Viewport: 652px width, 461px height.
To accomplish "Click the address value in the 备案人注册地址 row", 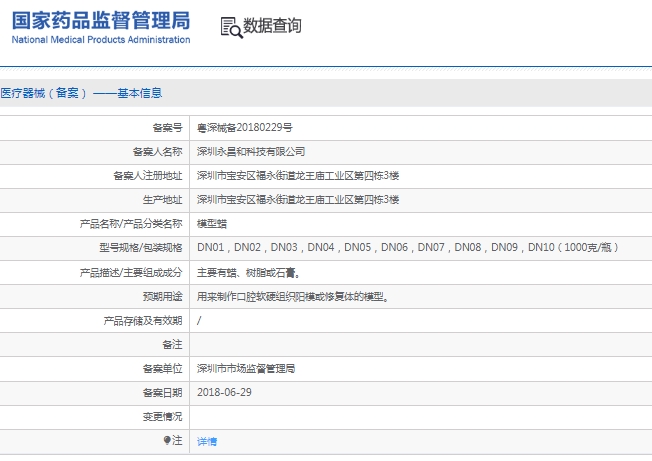I will click(298, 176).
